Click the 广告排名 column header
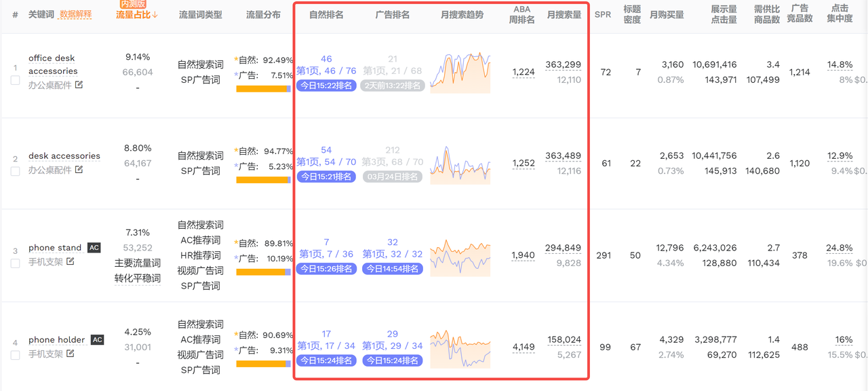Screen dimensions: 868x391 coord(393,14)
